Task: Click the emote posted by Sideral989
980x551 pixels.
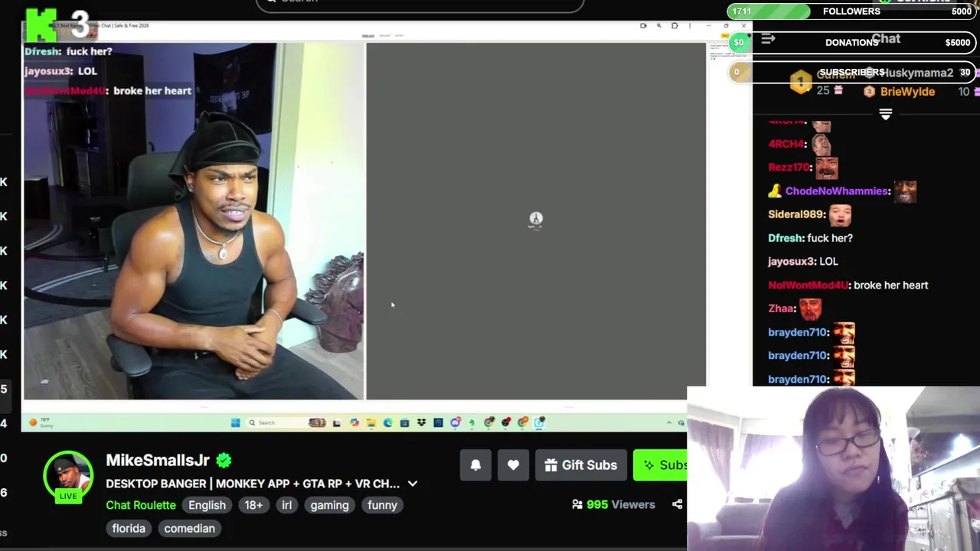Action: coord(840,215)
